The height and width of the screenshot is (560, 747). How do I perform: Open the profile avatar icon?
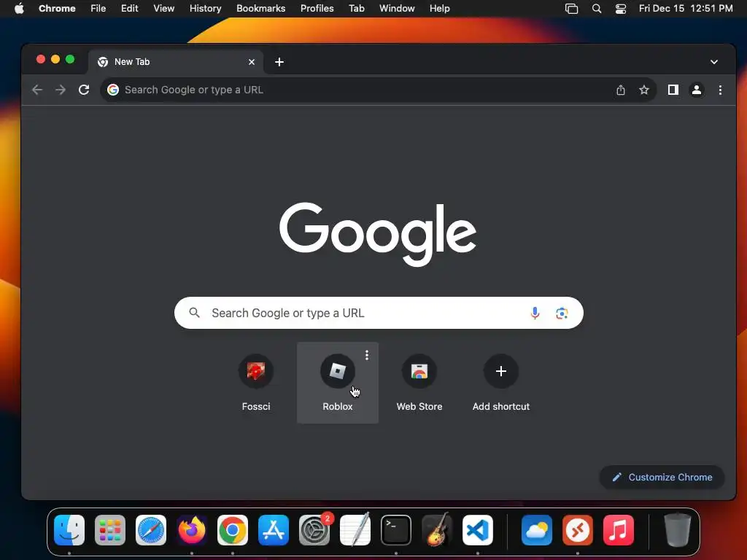click(x=696, y=90)
